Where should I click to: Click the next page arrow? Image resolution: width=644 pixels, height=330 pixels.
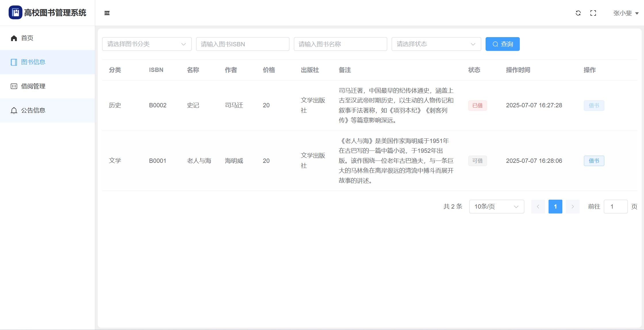[x=572, y=207]
